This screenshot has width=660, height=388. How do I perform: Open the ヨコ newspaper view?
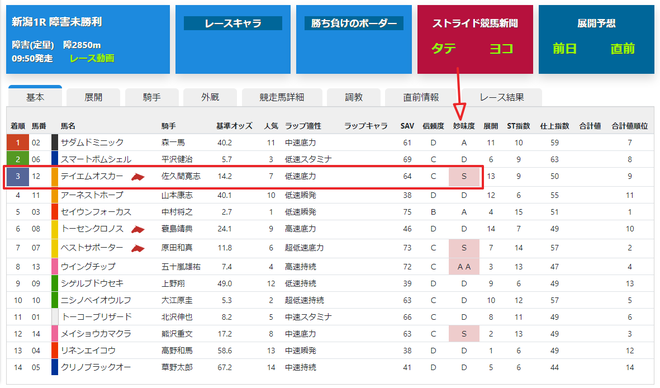click(501, 48)
